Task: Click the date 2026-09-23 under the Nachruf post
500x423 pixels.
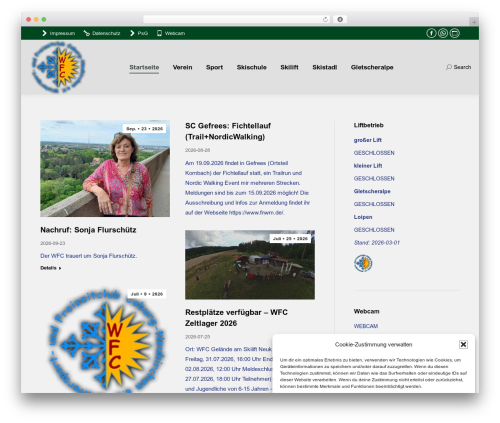Action: pyautogui.click(x=53, y=243)
